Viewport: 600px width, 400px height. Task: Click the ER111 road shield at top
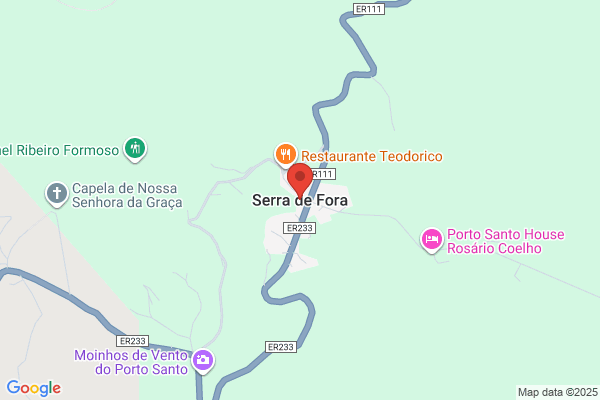pos(368,9)
